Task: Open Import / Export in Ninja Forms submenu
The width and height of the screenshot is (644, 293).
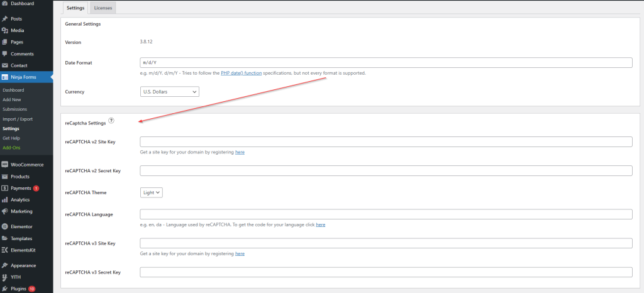Action: 17,119
